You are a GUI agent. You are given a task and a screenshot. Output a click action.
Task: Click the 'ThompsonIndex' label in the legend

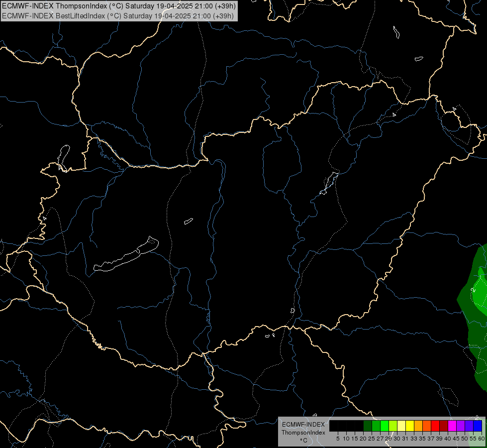point(303,433)
